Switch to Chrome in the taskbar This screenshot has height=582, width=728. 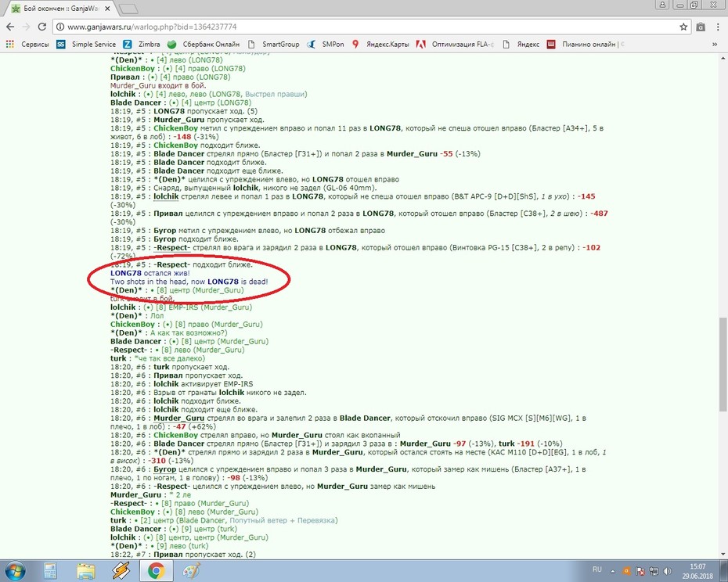click(157, 571)
